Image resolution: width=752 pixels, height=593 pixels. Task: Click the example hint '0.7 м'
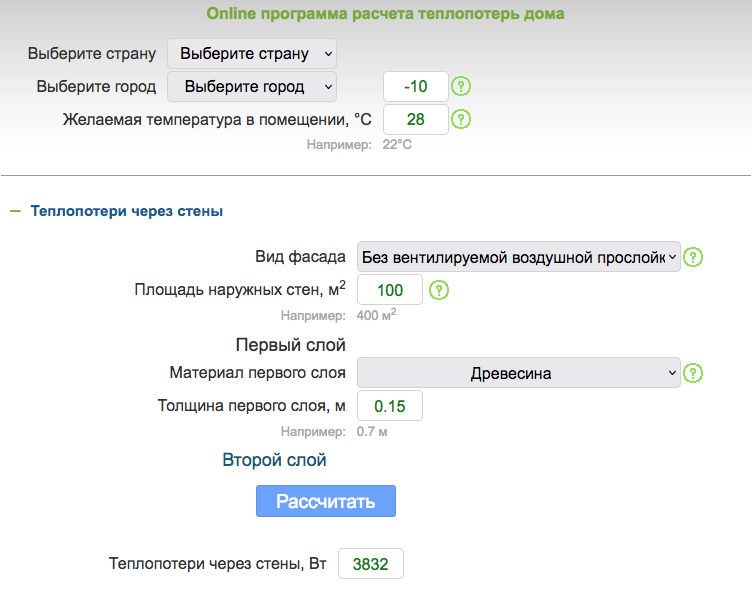point(372,431)
